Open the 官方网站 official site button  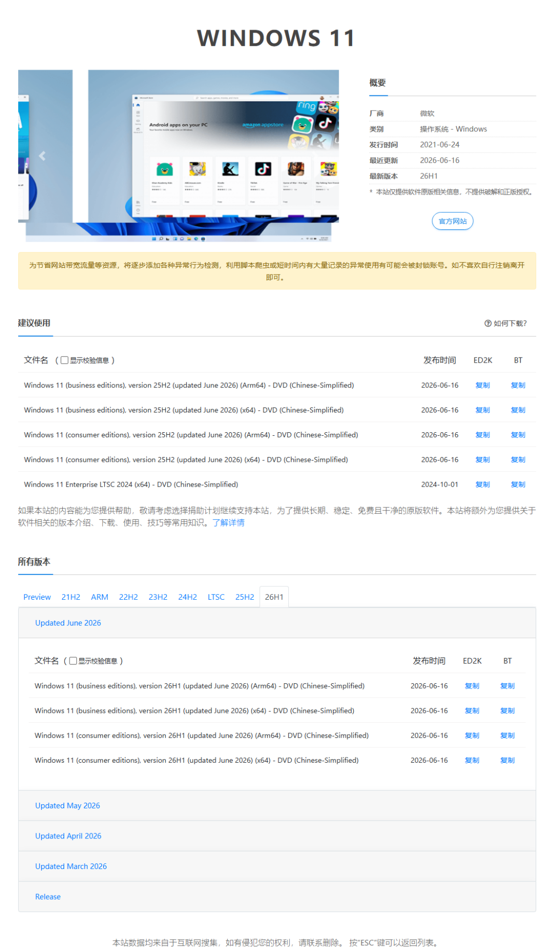(452, 221)
